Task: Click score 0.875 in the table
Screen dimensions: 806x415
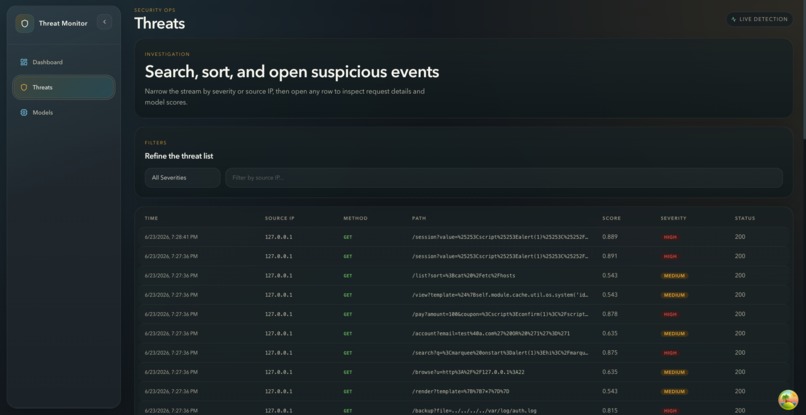Action: point(610,352)
